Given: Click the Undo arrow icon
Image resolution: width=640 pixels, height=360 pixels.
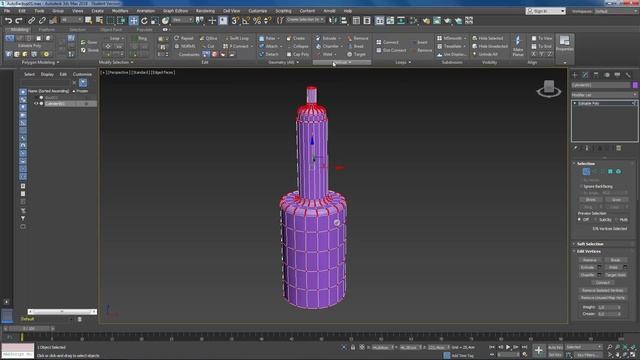Looking at the screenshot, I should click(9, 20).
